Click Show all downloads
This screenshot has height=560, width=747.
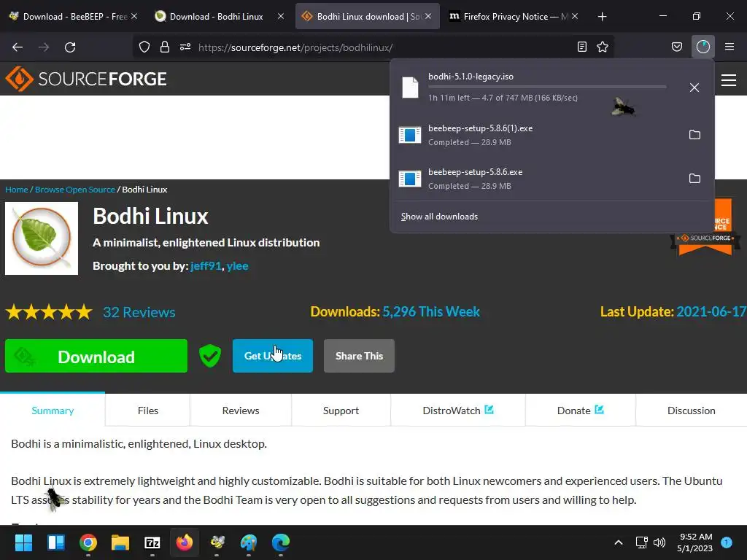[439, 217]
